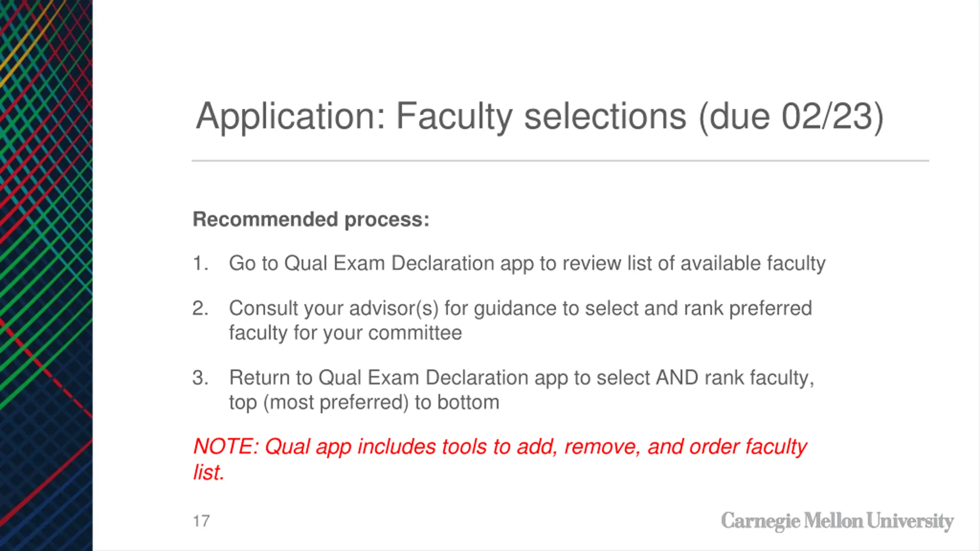This screenshot has width=980, height=551.
Task: Click the line 'faculty for your committee'
Action: (x=345, y=333)
